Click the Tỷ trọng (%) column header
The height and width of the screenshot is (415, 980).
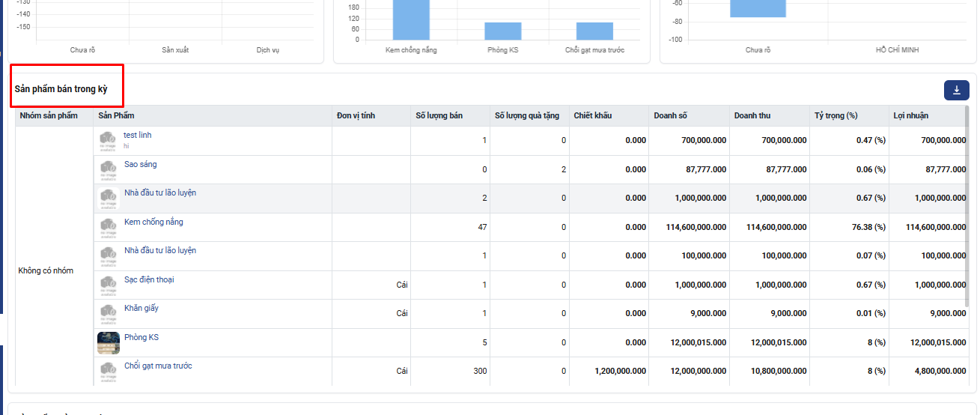tap(836, 115)
